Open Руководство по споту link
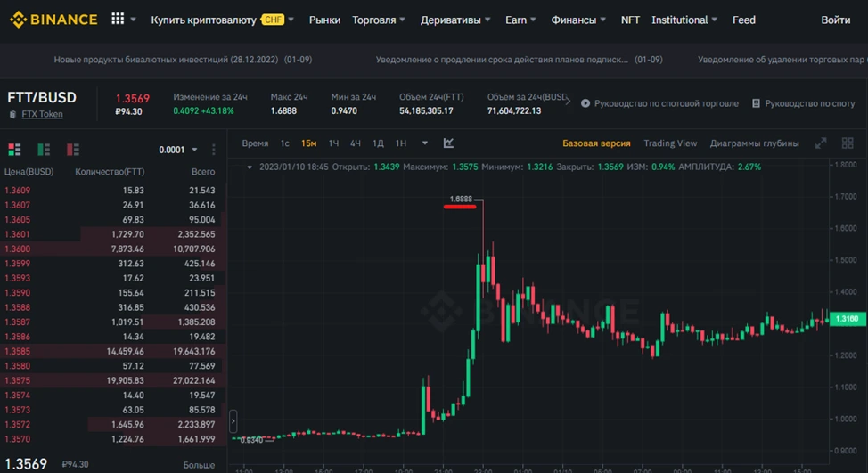The height and width of the screenshot is (473, 868). click(x=809, y=103)
